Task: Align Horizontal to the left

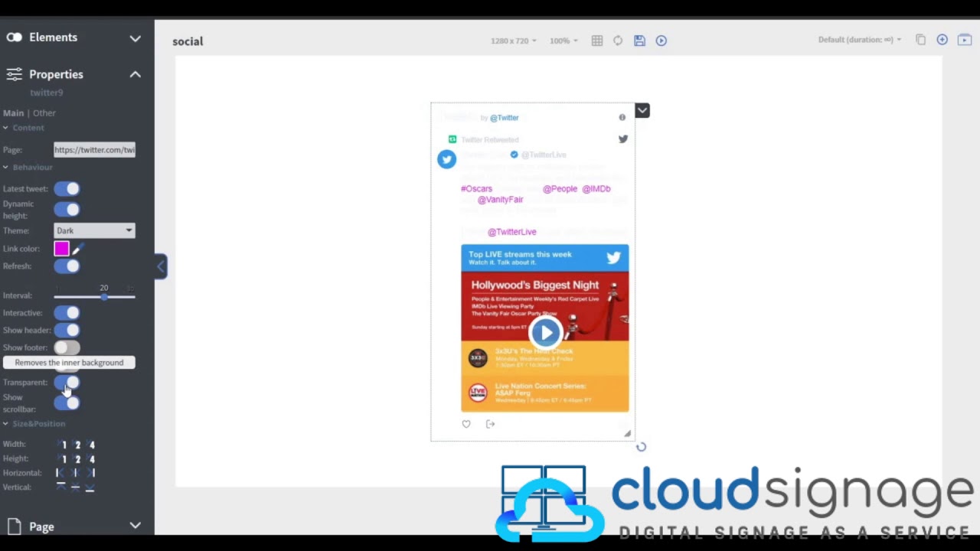Action: 61,473
